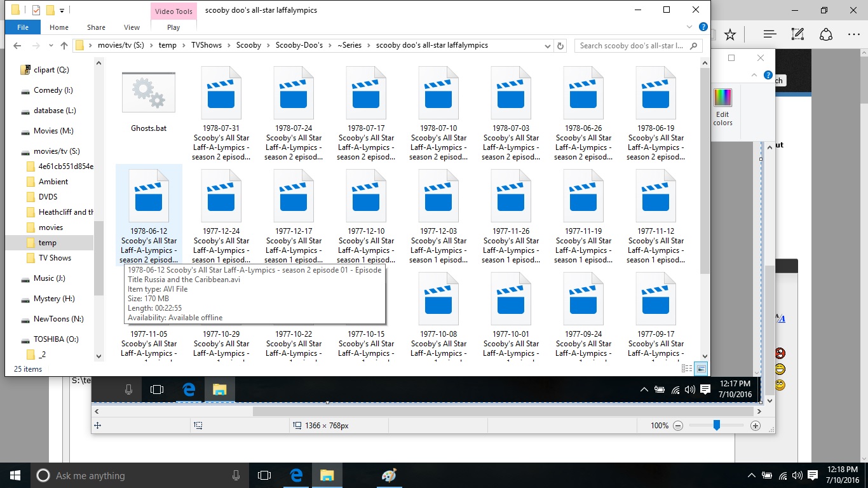Viewport: 868px width, 488px height.
Task: Select the 1978-07-17 episode video file
Action: pyautogui.click(x=366, y=114)
